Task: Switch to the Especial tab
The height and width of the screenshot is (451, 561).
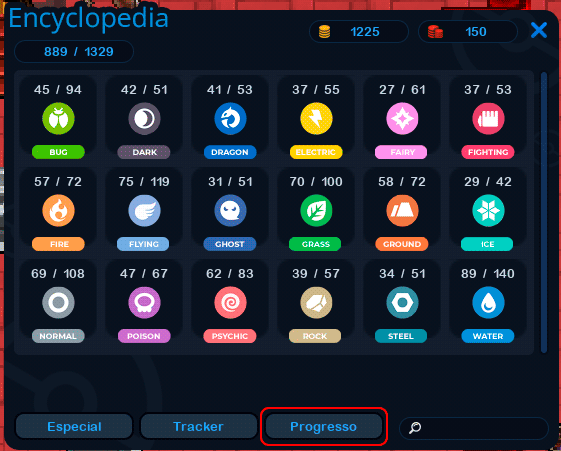Action: (x=74, y=426)
